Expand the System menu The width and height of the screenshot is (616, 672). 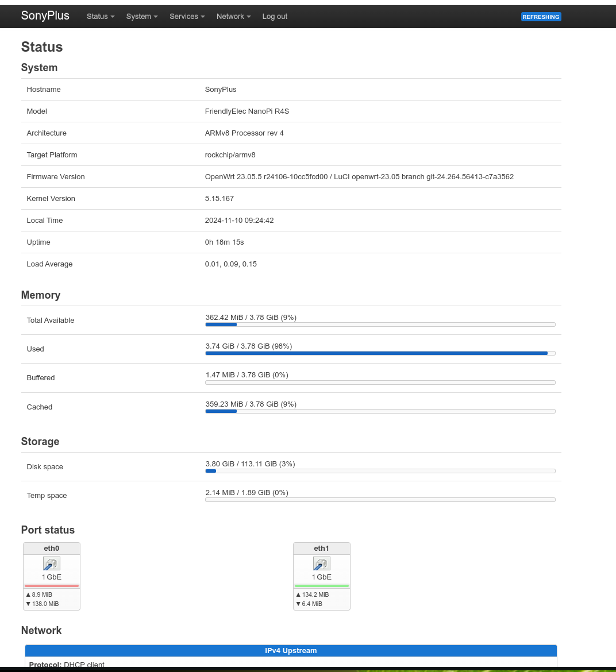pyautogui.click(x=142, y=17)
